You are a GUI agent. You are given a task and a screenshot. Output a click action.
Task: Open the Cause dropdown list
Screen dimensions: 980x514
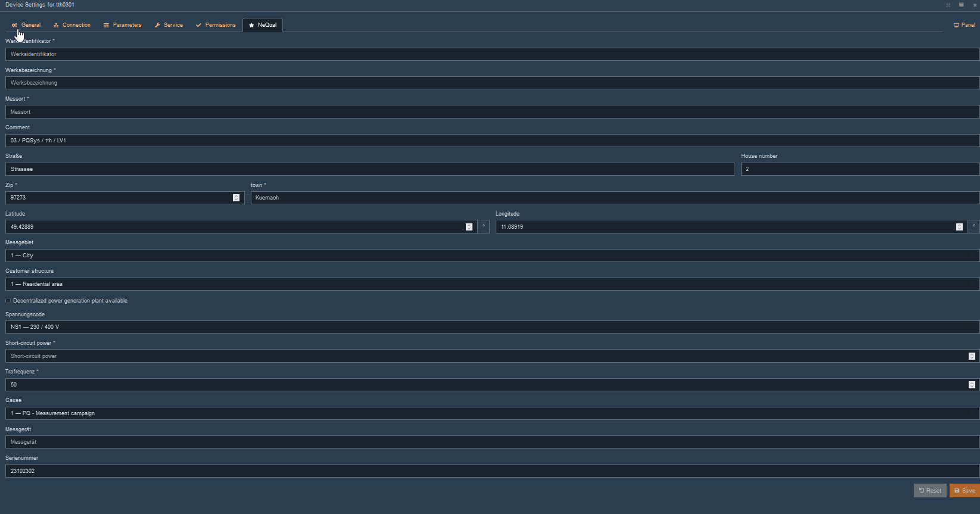point(491,413)
